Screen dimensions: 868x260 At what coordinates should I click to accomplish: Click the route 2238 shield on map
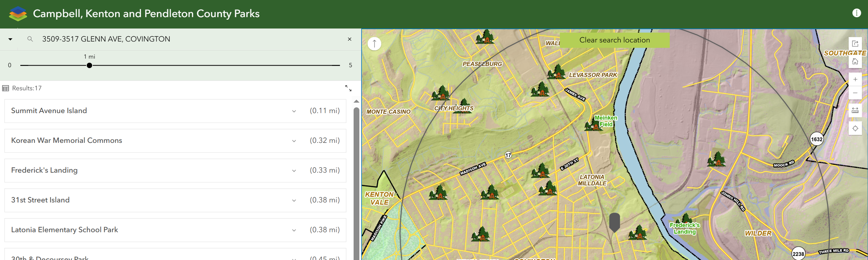[x=798, y=254]
